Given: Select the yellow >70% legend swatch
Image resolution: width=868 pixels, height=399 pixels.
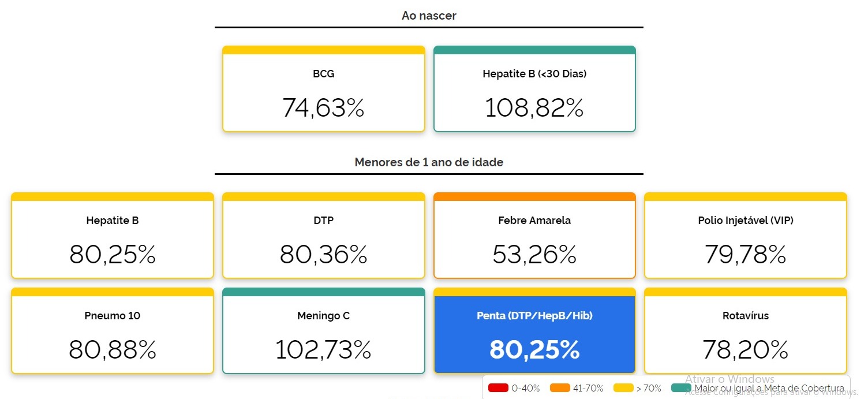Looking at the screenshot, I should tap(623, 388).
